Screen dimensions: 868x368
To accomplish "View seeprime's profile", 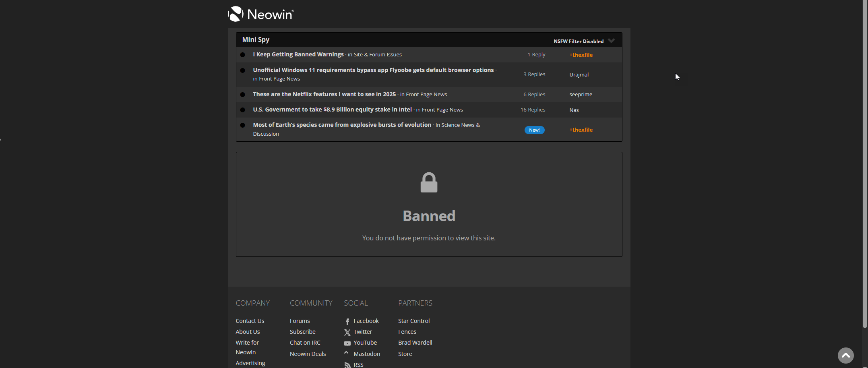I will (581, 94).
